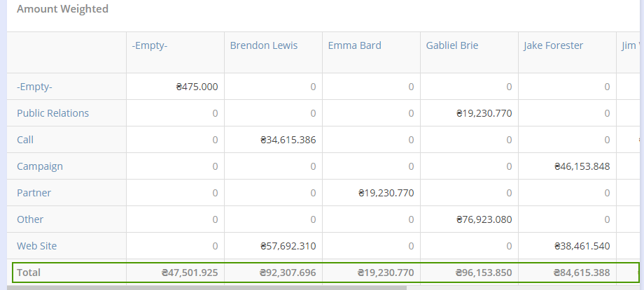Select the -Empty- row label

[x=34, y=87]
